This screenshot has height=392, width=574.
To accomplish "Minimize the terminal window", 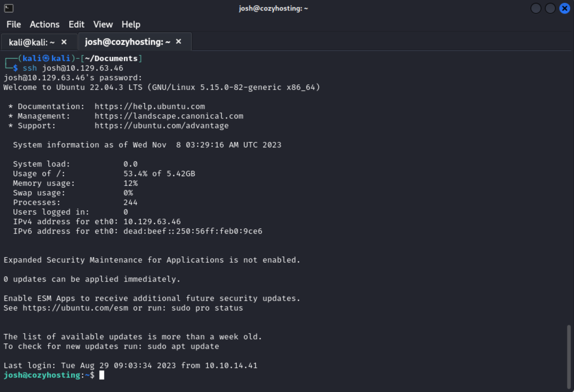I will (x=536, y=8).
